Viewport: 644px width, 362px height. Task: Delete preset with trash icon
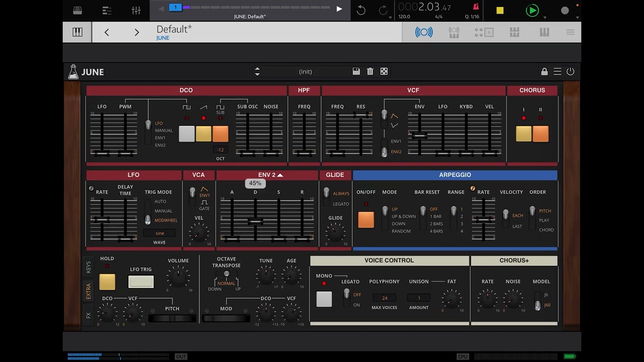(x=370, y=71)
